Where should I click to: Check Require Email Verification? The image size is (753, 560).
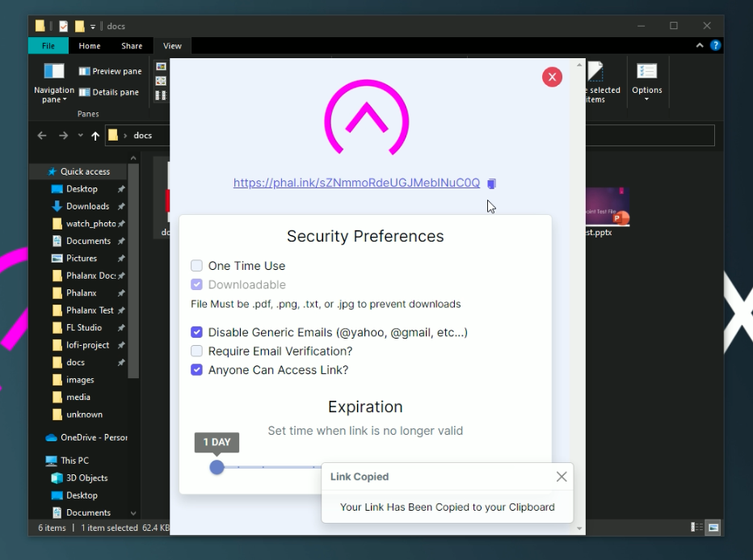pos(196,351)
